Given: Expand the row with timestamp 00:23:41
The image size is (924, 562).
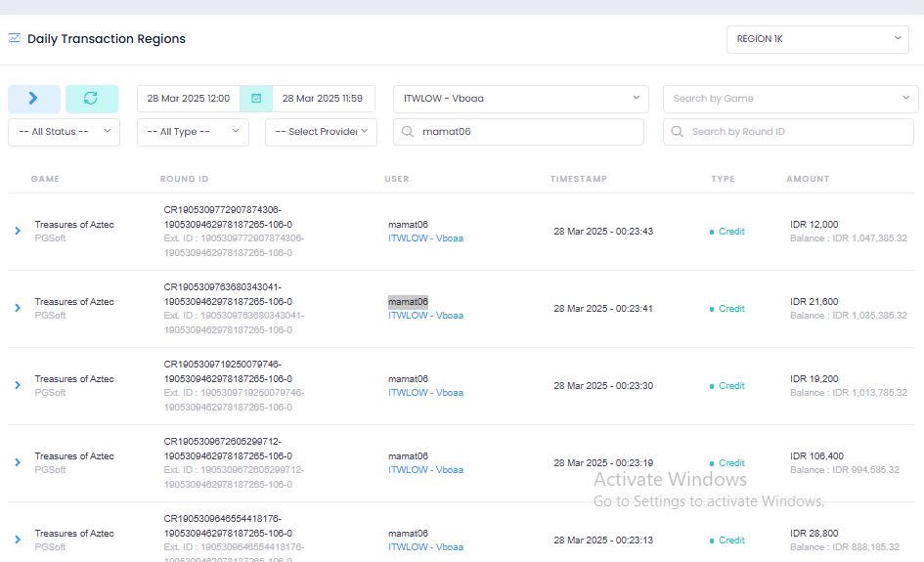Looking at the screenshot, I should point(18,308).
